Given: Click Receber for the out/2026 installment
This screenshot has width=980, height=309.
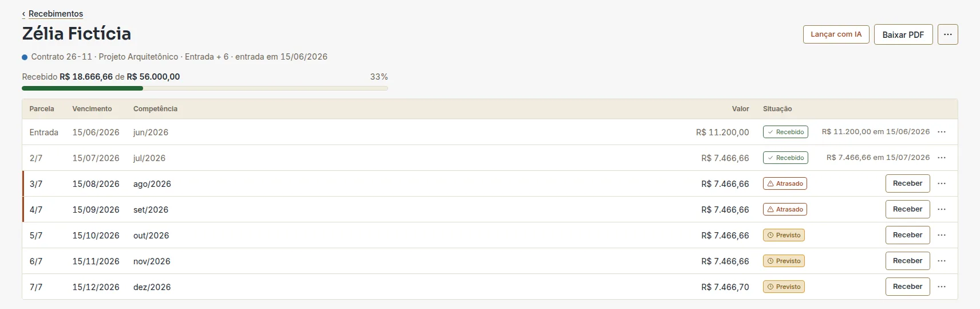Looking at the screenshot, I should tap(907, 235).
